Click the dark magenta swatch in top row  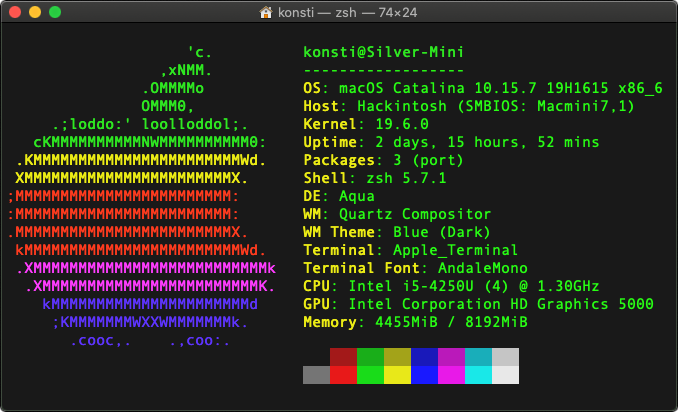click(x=451, y=357)
